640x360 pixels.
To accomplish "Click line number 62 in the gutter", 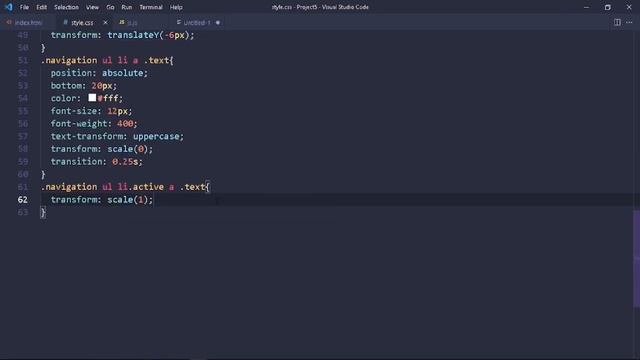I will [x=23, y=200].
